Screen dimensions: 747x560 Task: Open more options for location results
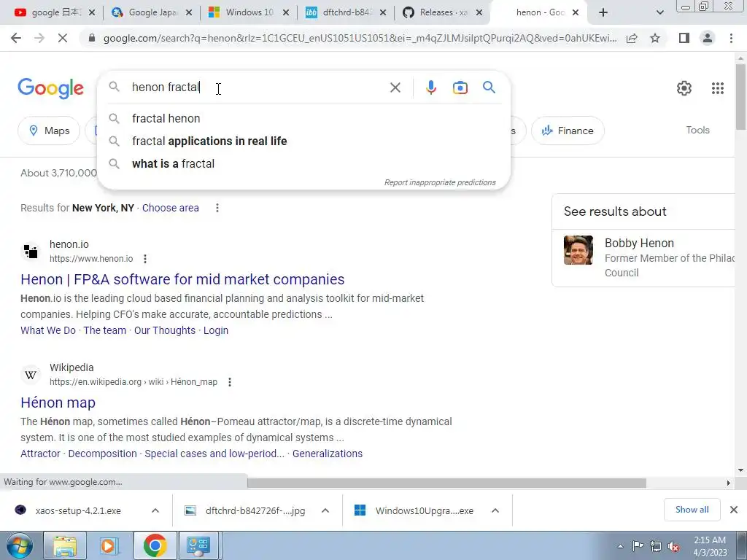[x=217, y=208]
